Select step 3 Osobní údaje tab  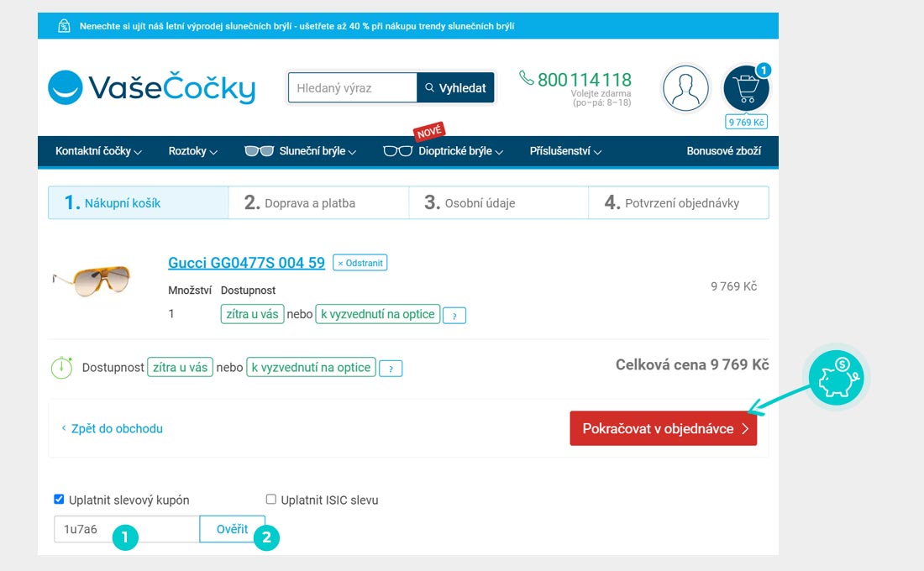point(498,202)
